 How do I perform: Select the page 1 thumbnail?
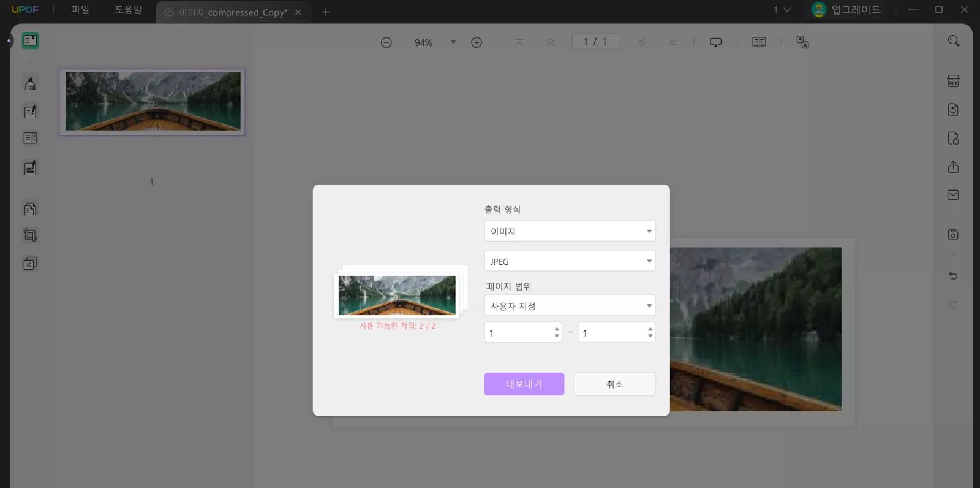tap(153, 102)
